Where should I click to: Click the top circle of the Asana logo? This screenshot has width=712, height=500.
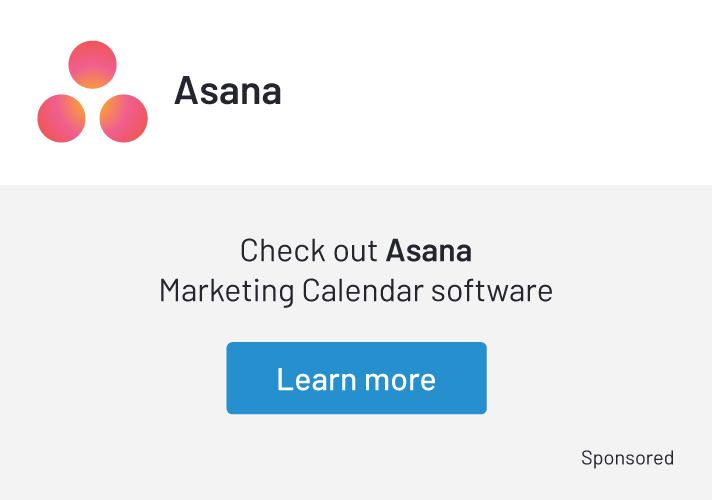click(x=92, y=65)
